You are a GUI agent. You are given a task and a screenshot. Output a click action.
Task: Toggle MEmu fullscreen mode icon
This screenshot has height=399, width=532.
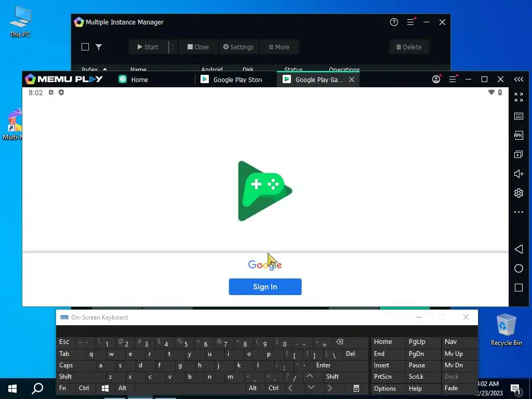518,97
